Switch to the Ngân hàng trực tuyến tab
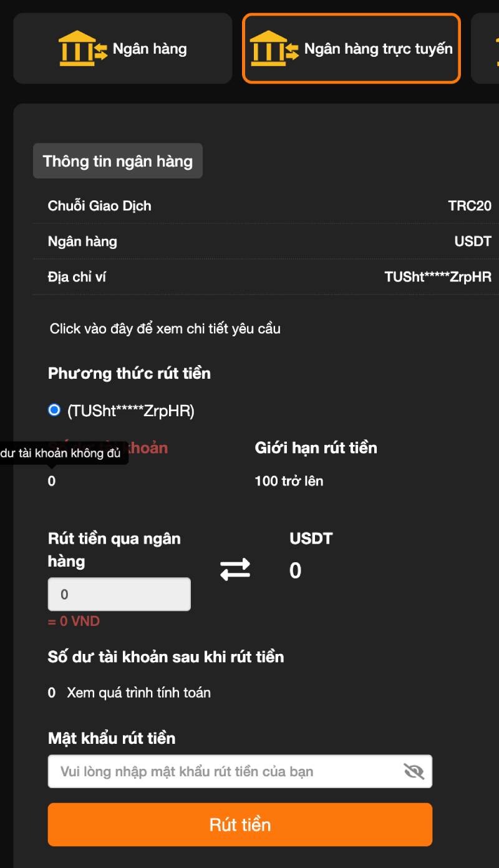Screen dimensions: 499x868 (351, 48)
